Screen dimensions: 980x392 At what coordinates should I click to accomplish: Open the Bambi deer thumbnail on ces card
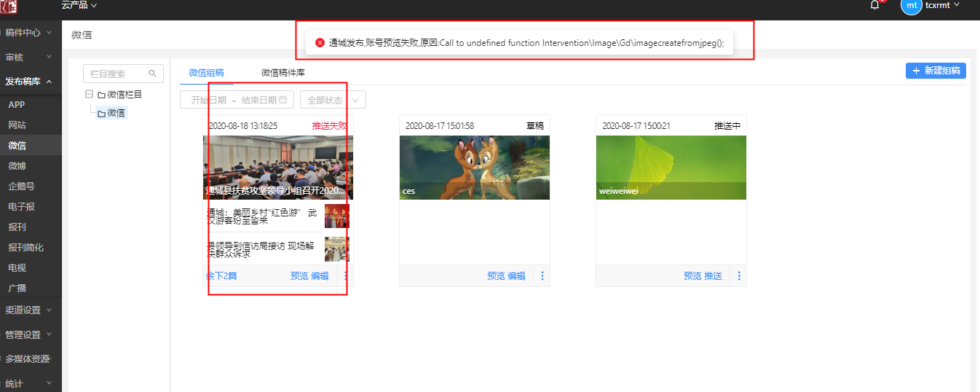click(474, 167)
